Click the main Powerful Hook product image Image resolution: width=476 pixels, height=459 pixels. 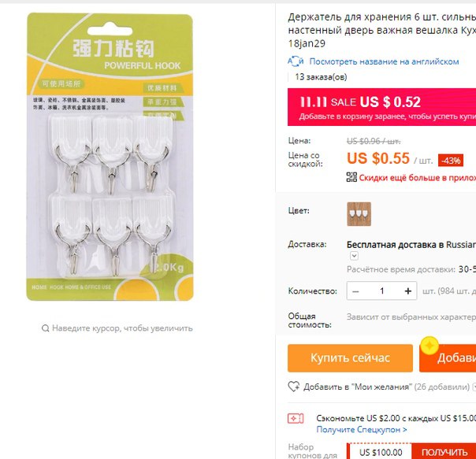[110, 157]
